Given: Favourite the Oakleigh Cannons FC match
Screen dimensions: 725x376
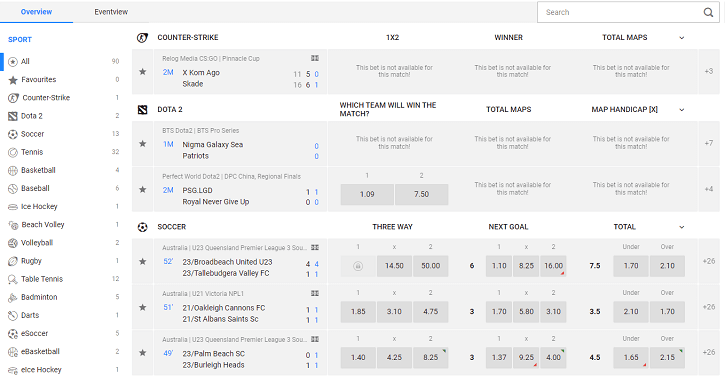Looking at the screenshot, I should pyautogui.click(x=143, y=307).
